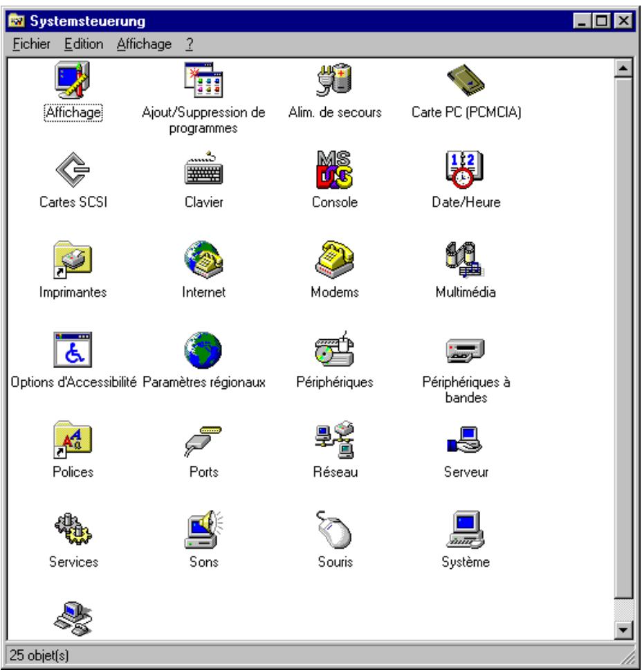
Task: Minimize the Systemsteuerung window
Action: tap(583, 21)
